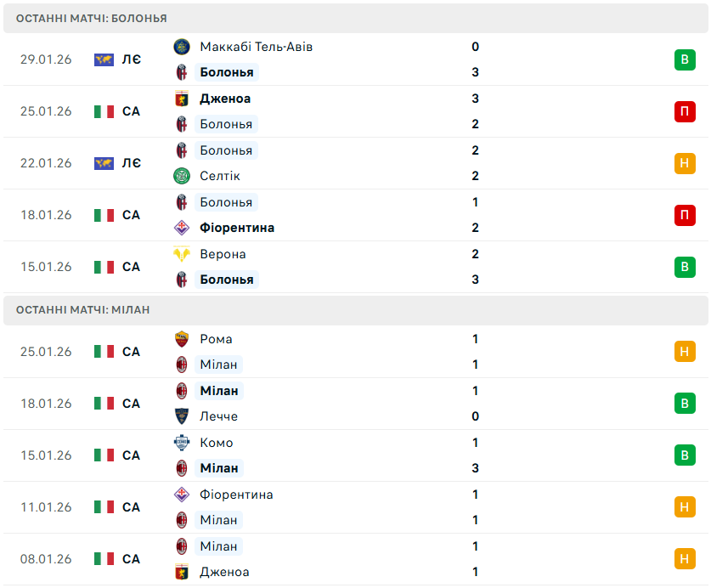
Task: Open the Мілан team link in Como match
Action: tap(219, 468)
